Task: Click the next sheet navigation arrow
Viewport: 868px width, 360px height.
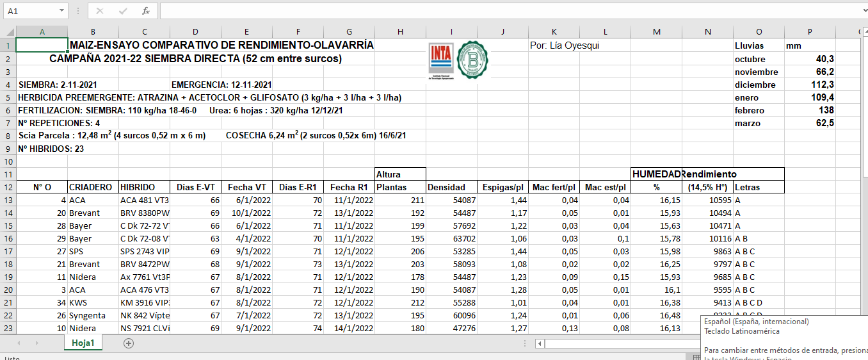Action: [36, 343]
